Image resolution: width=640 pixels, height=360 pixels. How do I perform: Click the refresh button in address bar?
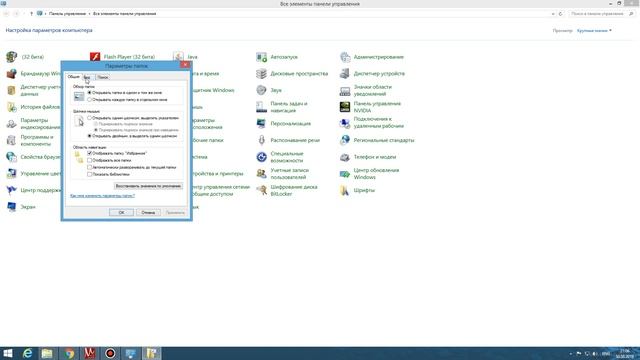click(x=560, y=14)
